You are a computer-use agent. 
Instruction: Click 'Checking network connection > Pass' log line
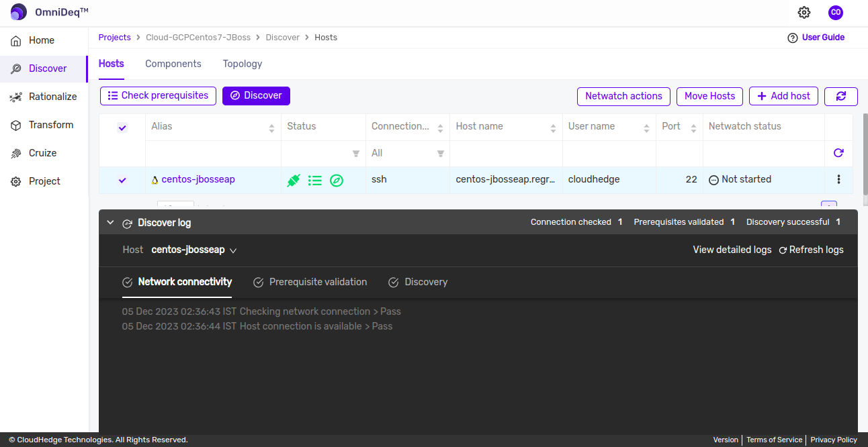point(320,311)
